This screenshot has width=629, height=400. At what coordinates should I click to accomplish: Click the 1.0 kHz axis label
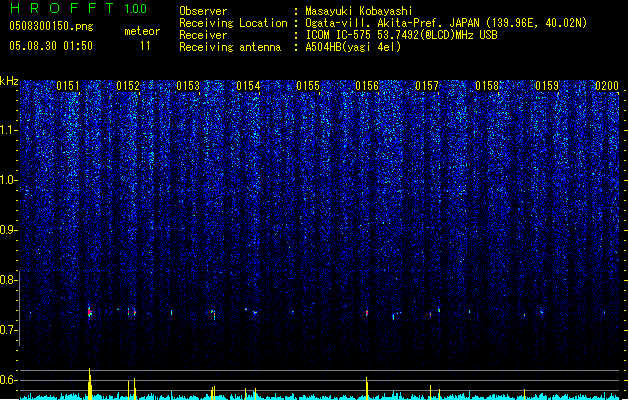pyautogui.click(x=7, y=180)
